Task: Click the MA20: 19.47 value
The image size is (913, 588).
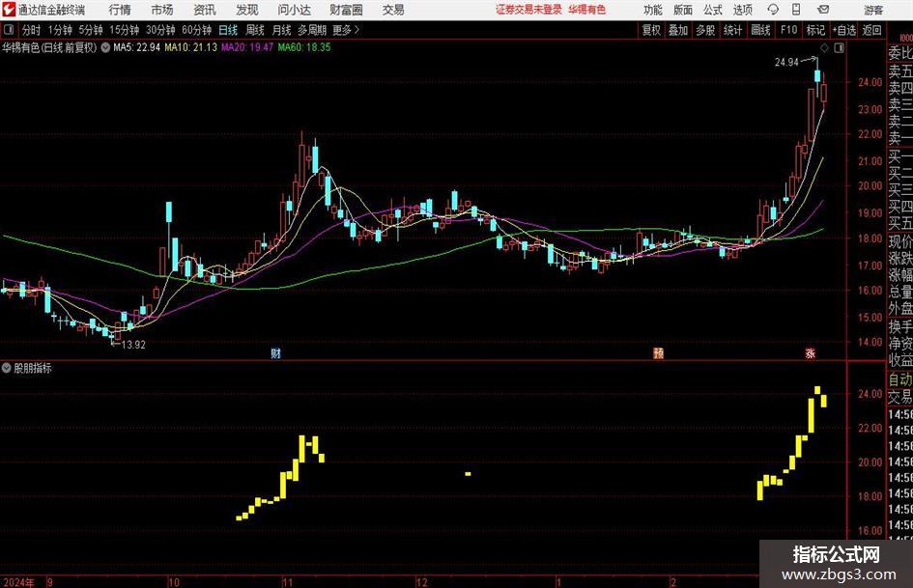Action: click(247, 47)
